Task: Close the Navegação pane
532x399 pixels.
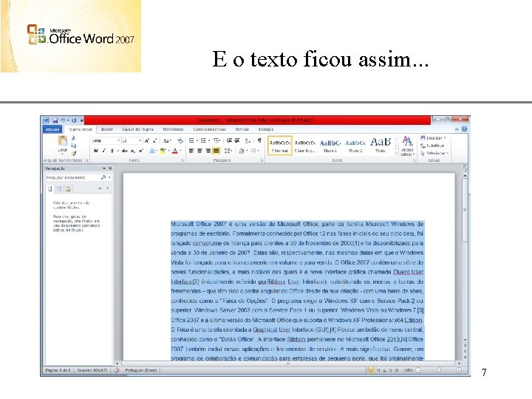Action: (110, 168)
